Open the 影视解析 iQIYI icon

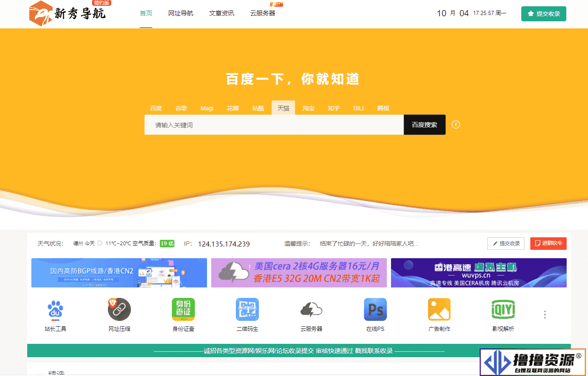(x=503, y=310)
